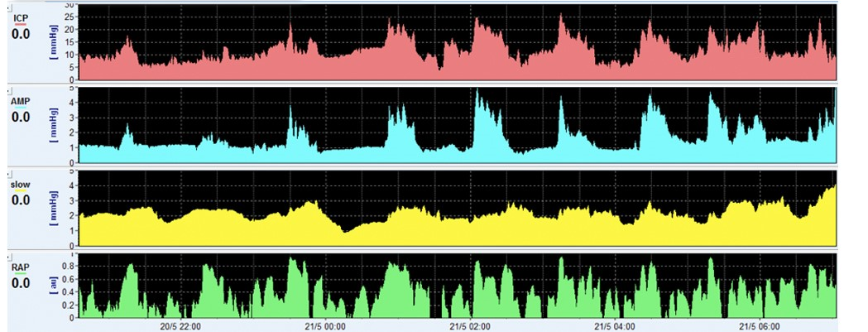This screenshot has width=868, height=332.
Task: Click the 21/5 06:00 time axis label
Action: click(x=758, y=325)
